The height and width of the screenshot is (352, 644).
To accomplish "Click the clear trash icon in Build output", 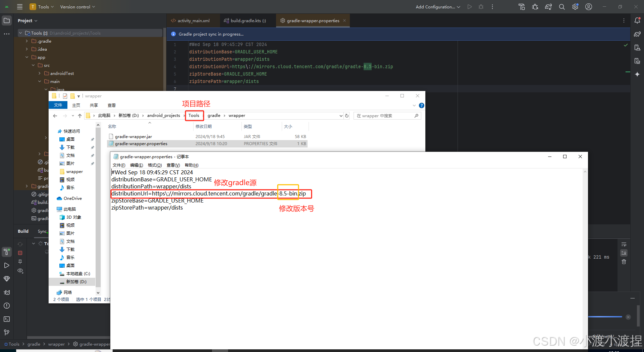I will [624, 262].
